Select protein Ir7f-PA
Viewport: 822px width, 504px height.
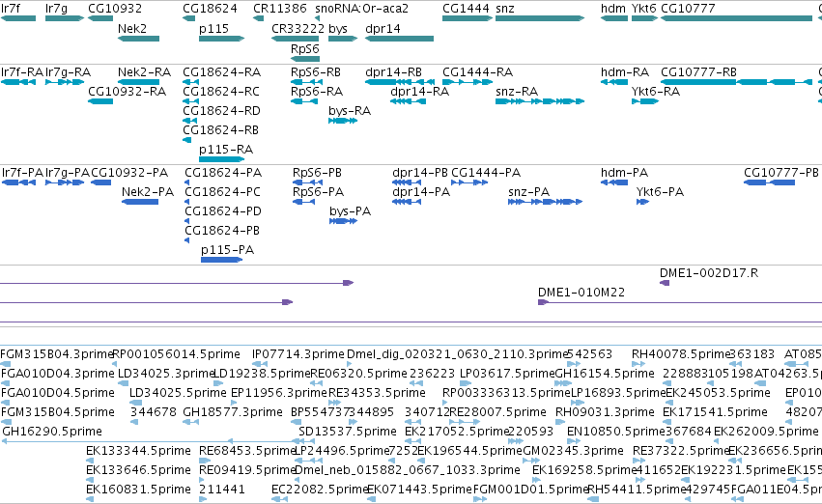(22, 173)
